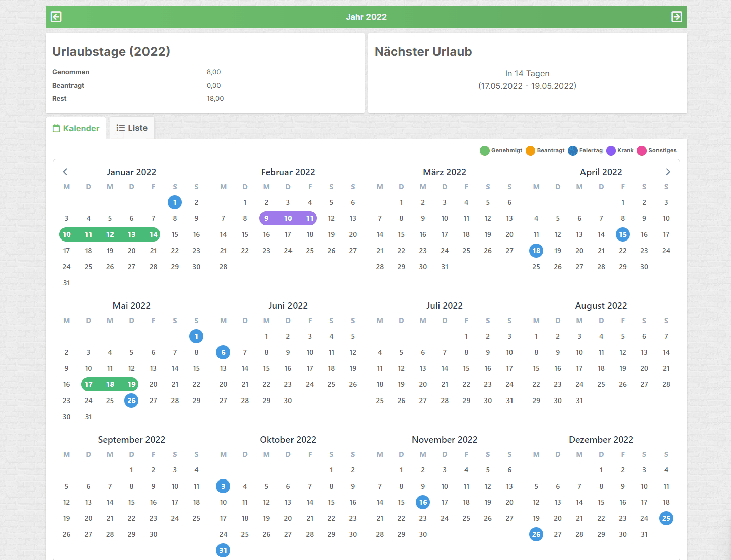Go to next year with right arrow icon

(676, 17)
